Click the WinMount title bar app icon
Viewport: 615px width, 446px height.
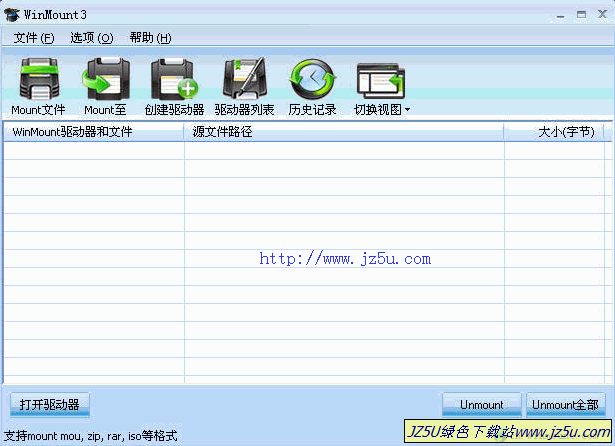[x=12, y=15]
